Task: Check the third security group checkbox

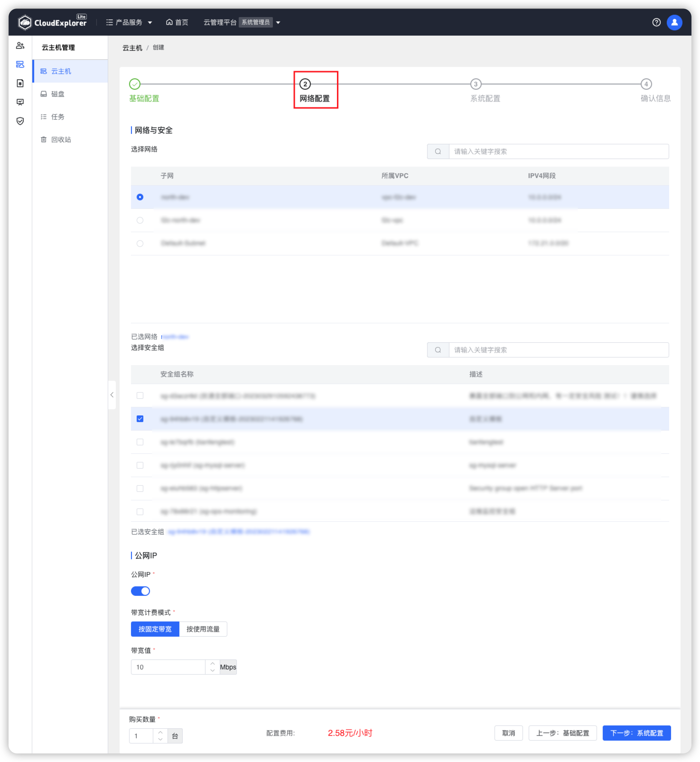Action: pyautogui.click(x=140, y=442)
